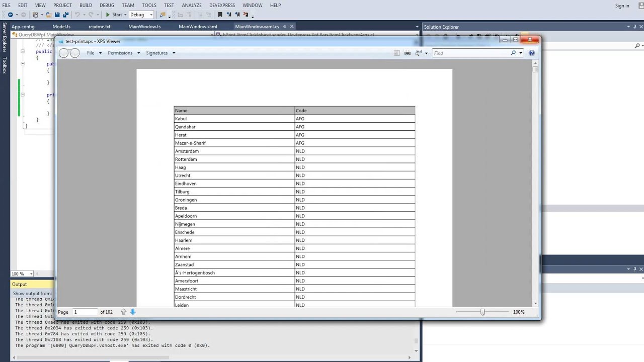Close the MainWindow.xaml.cs tab

pos(291,27)
